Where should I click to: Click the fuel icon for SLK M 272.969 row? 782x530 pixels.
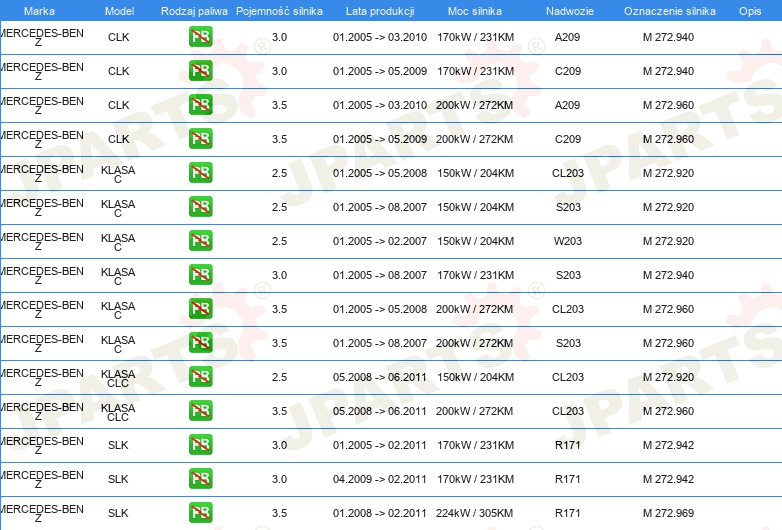tap(200, 513)
